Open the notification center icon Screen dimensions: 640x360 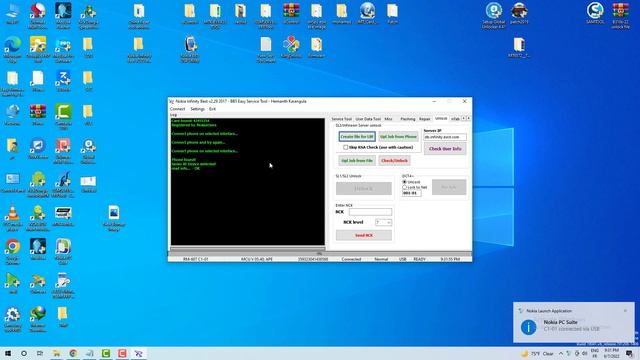(629, 354)
